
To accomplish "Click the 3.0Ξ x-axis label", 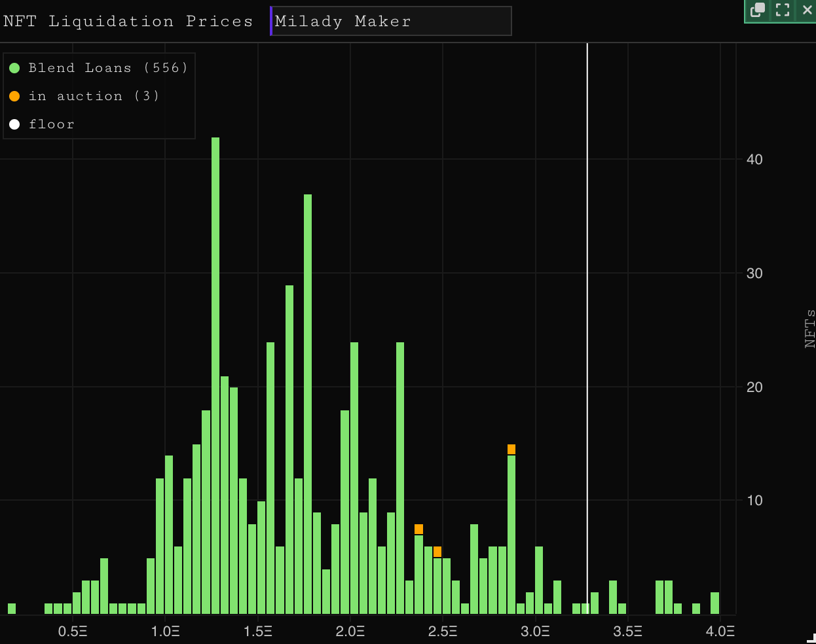I will click(536, 631).
